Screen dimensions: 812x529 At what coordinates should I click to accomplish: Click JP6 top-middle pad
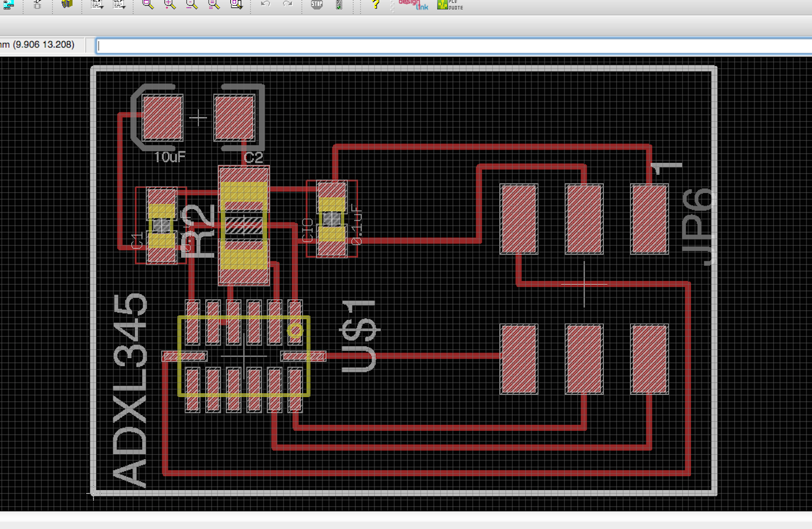coord(584,219)
